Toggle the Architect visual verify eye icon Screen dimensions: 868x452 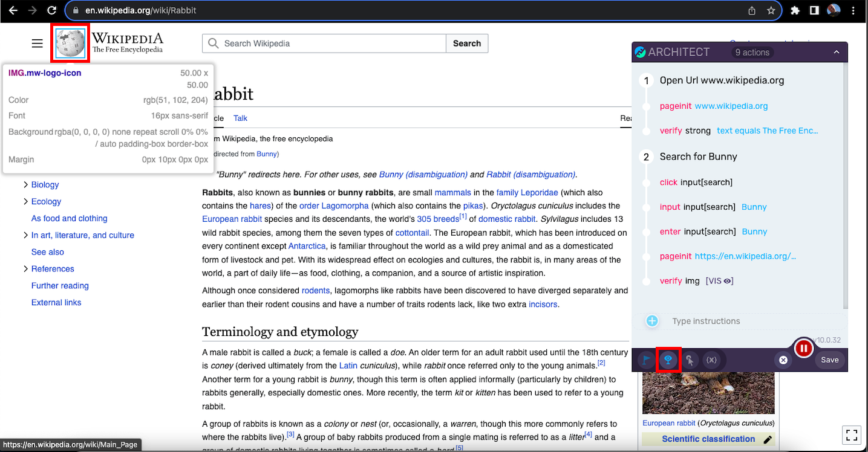pyautogui.click(x=668, y=360)
